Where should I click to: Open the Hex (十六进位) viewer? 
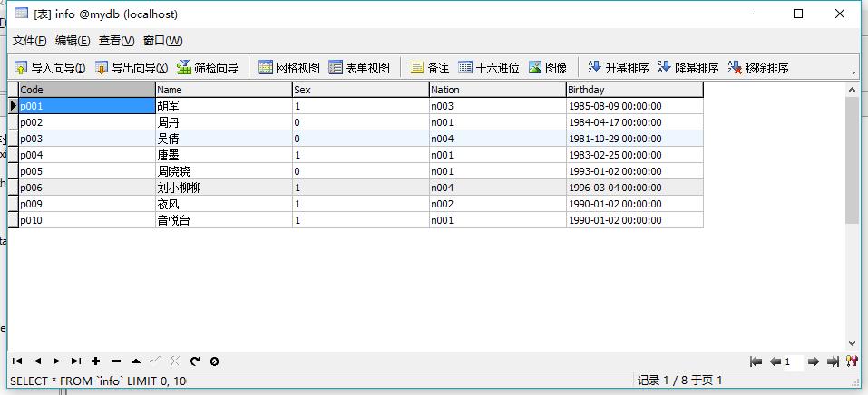[489, 68]
